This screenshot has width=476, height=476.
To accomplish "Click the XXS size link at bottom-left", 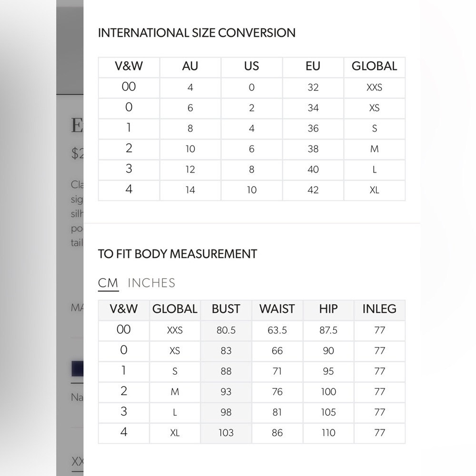I will point(77,461).
